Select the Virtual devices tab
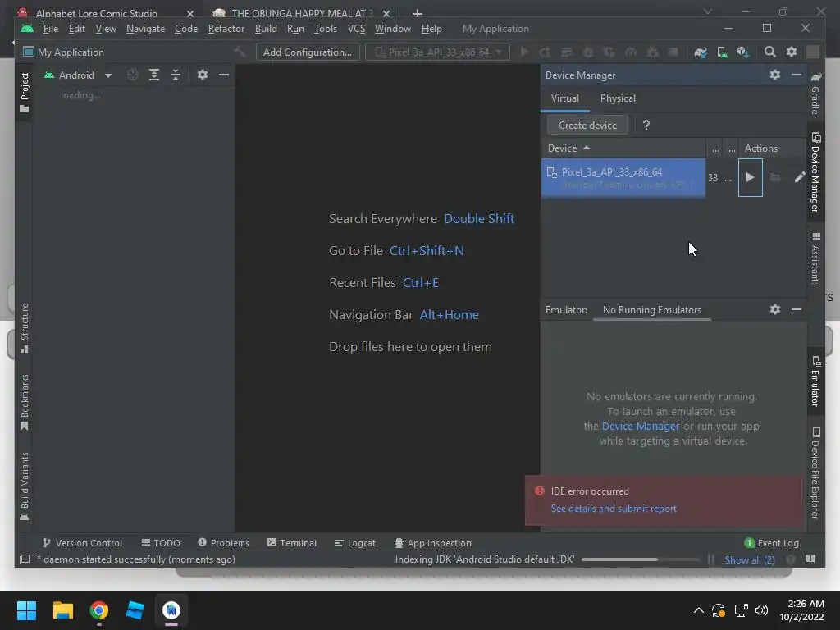The image size is (840, 630). [564, 98]
